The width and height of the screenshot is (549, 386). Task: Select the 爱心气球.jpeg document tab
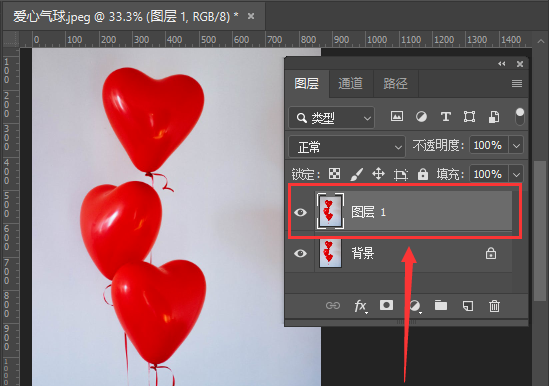click(x=134, y=16)
